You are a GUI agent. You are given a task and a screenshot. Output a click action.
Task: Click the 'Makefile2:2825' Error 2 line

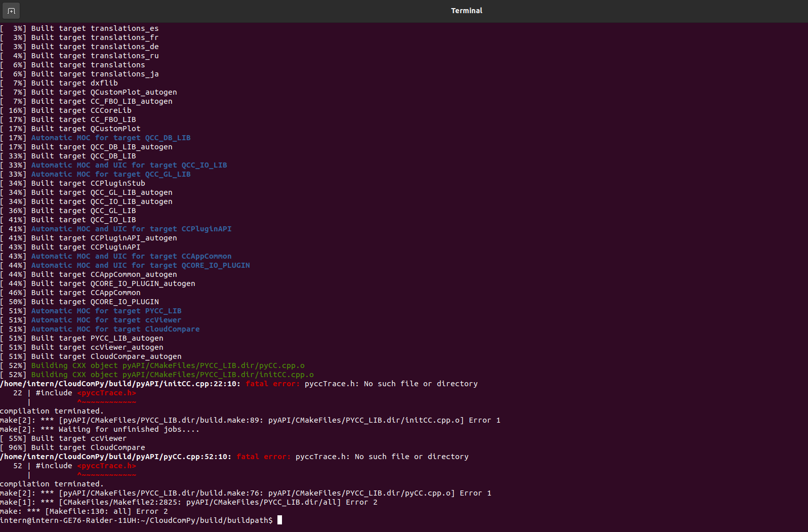point(189,502)
